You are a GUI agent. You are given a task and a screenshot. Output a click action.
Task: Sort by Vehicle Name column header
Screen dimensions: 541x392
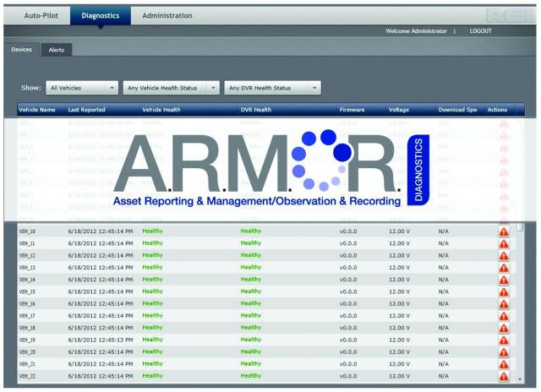[41, 110]
